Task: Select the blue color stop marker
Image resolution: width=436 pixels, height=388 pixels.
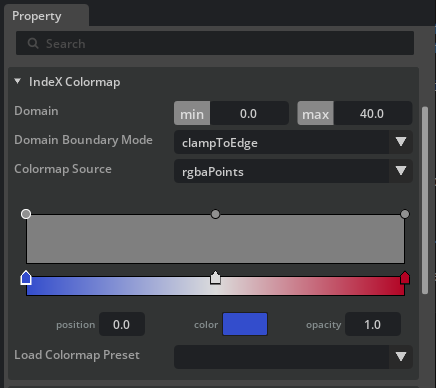Action: coord(26,278)
